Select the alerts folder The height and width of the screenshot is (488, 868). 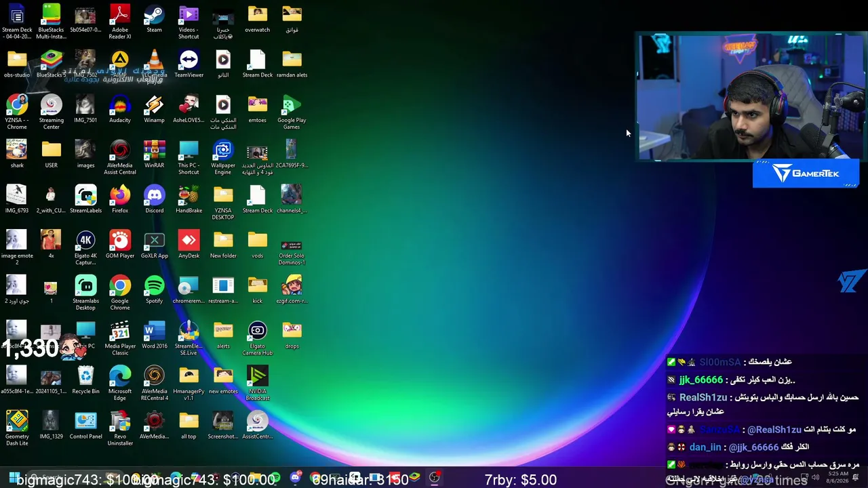(x=223, y=335)
